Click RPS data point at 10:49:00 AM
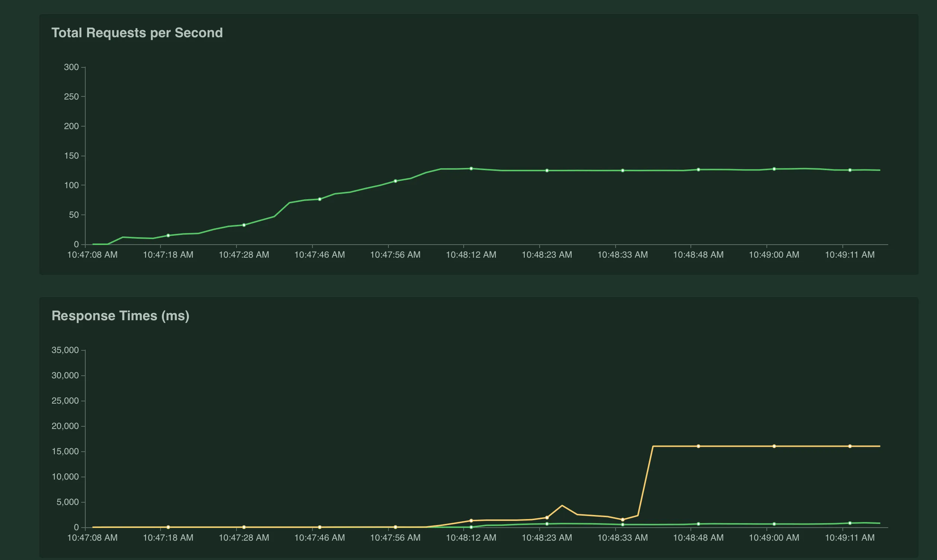 tap(774, 169)
